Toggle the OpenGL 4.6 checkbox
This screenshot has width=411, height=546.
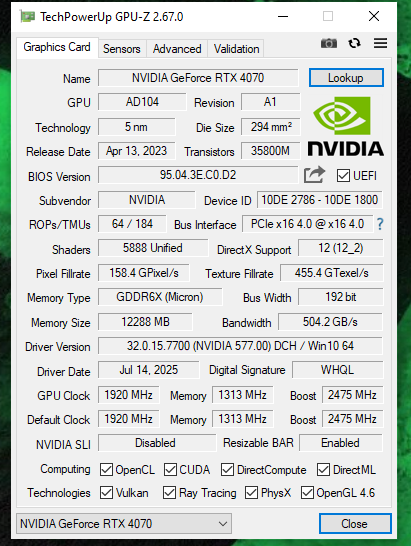pyautogui.click(x=307, y=492)
